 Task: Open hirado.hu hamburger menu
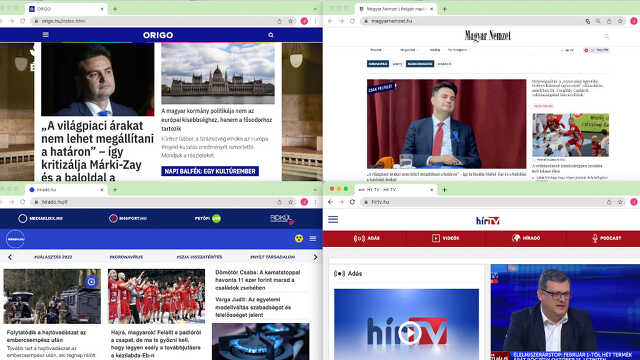pos(313,238)
